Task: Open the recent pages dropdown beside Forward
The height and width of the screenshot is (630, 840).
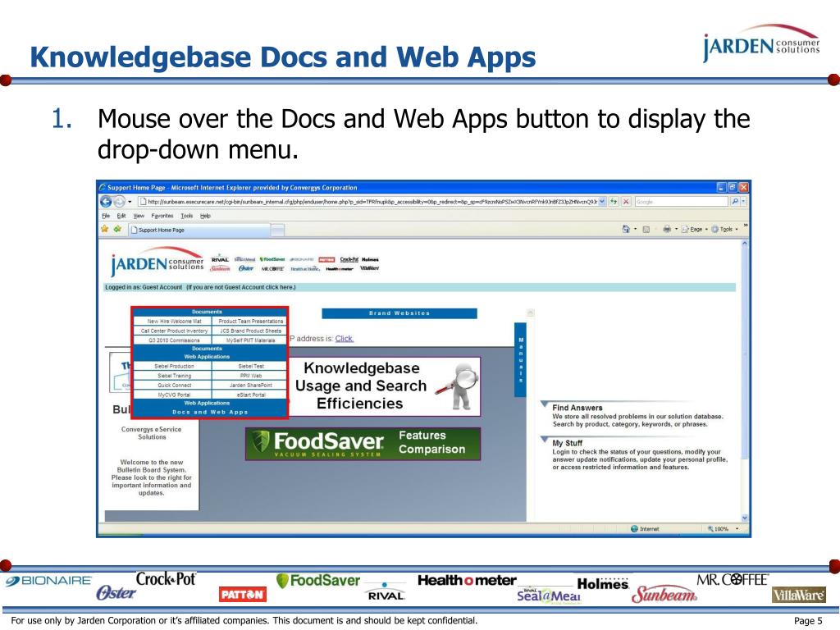Action: click(x=130, y=202)
